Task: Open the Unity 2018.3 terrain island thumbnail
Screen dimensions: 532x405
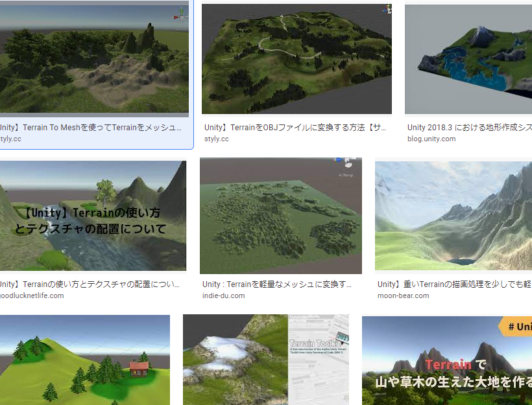Action: (468, 59)
